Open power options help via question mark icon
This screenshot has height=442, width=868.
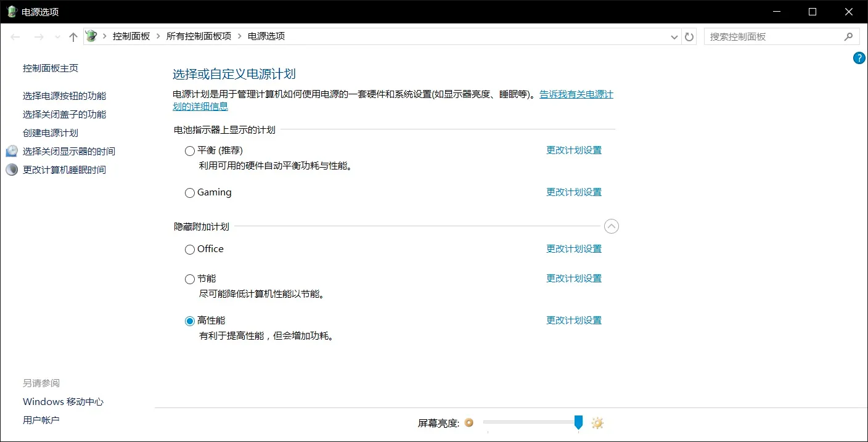click(859, 57)
